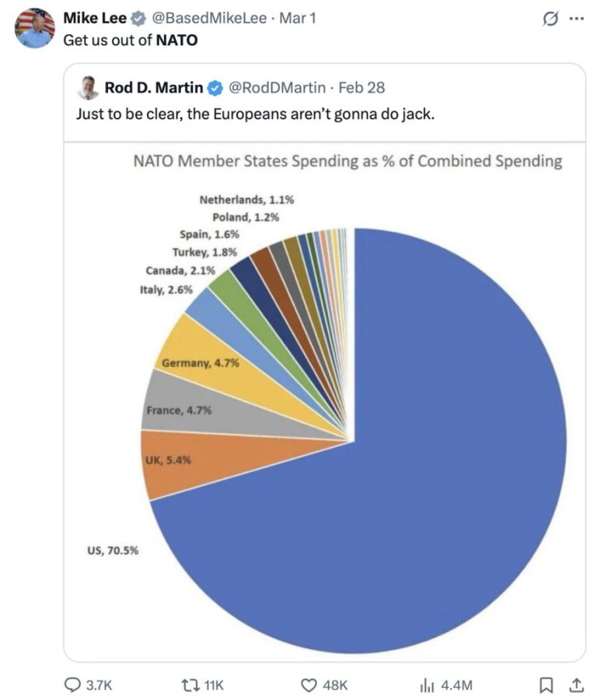Bookmark this post

547,684
